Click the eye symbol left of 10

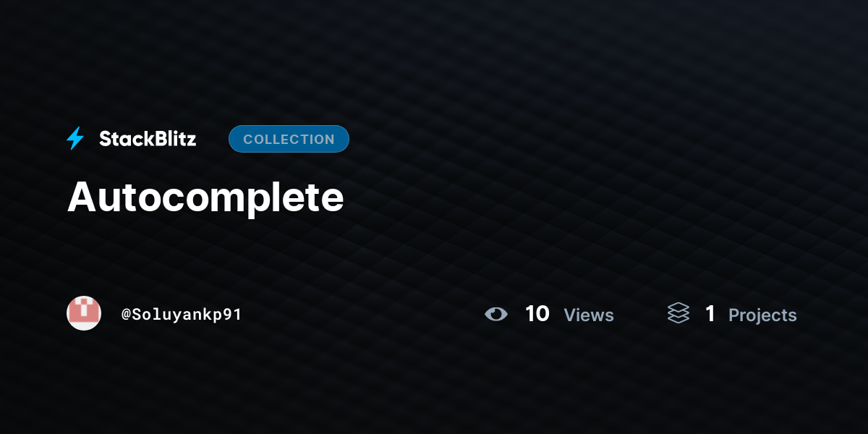pyautogui.click(x=496, y=314)
